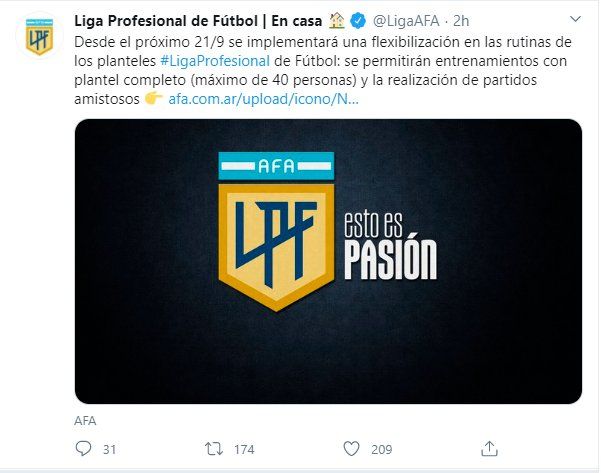Click the AFA source label under image
Viewport: 601px width, 473px height.
click(x=86, y=419)
